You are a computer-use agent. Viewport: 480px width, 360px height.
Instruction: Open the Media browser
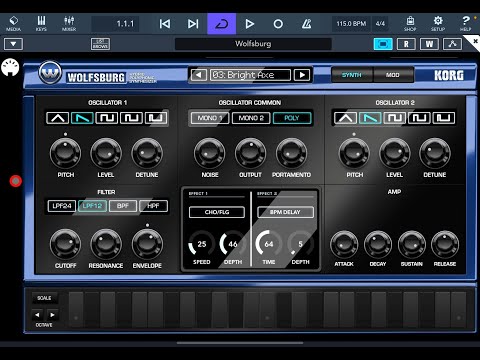13,24
